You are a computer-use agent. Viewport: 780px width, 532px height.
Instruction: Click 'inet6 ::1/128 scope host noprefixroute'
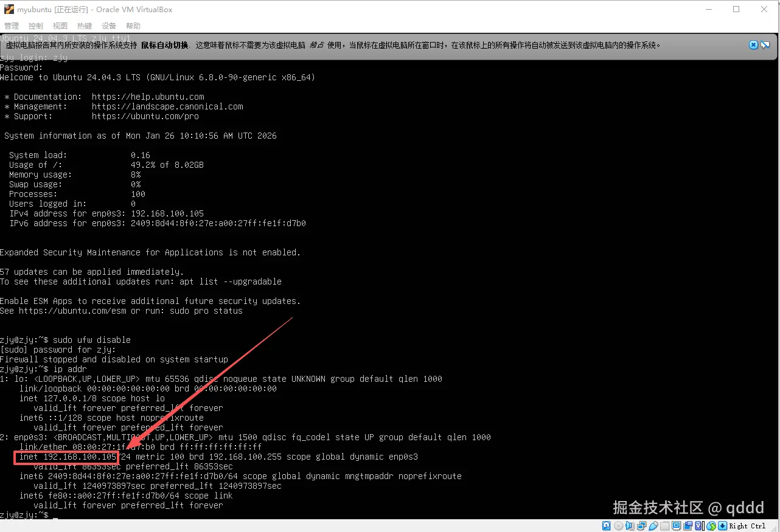coord(111,418)
